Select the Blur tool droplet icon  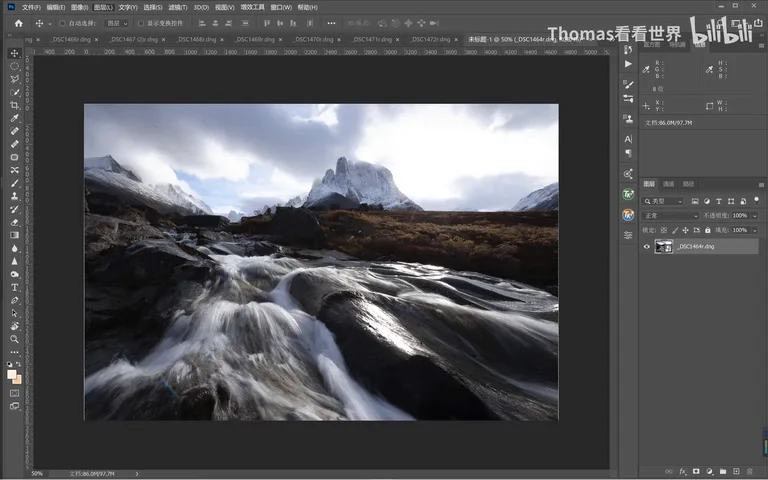(x=15, y=248)
